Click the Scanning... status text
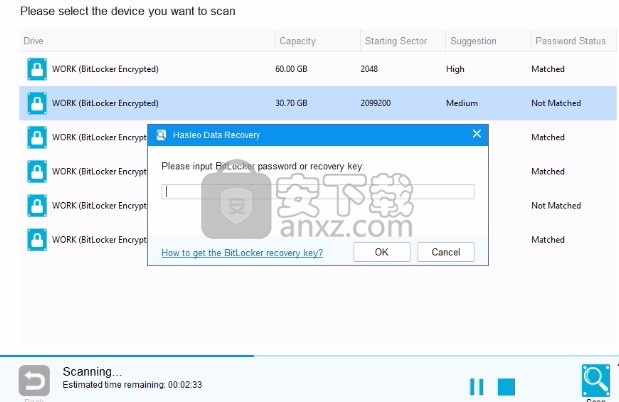This screenshot has height=402, width=619. click(x=92, y=372)
